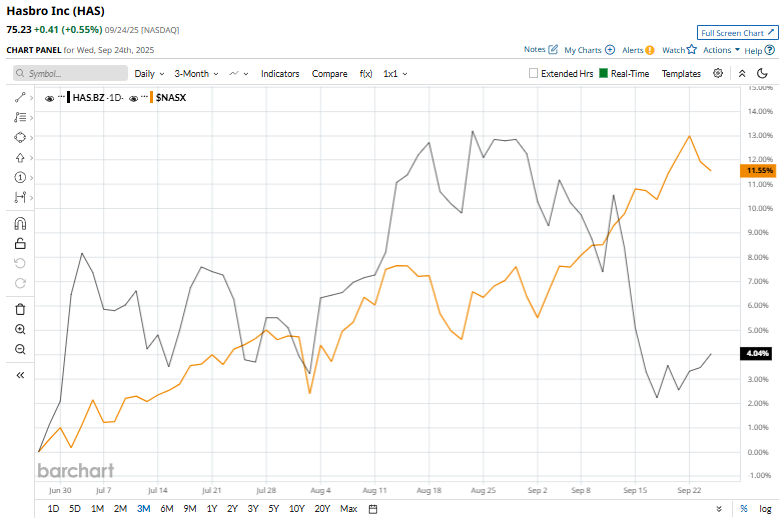Select the 1M time range
This screenshot has width=782, height=523.
[x=97, y=509]
